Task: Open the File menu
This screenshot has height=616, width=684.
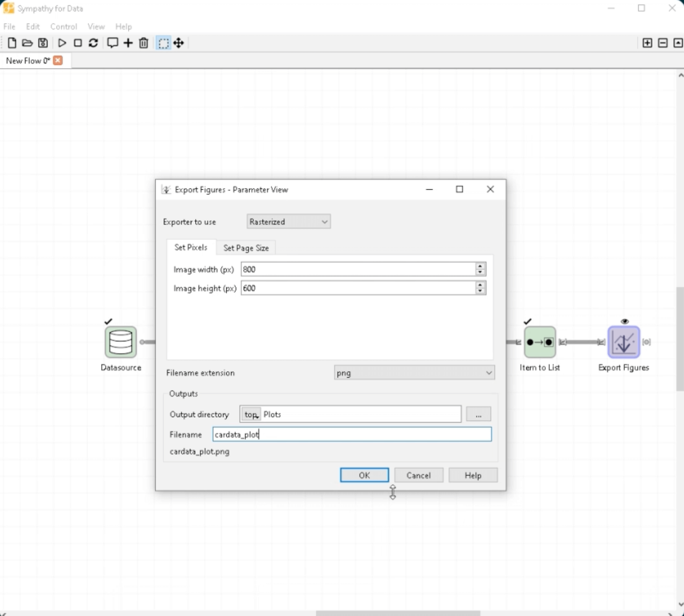Action: 9,26
